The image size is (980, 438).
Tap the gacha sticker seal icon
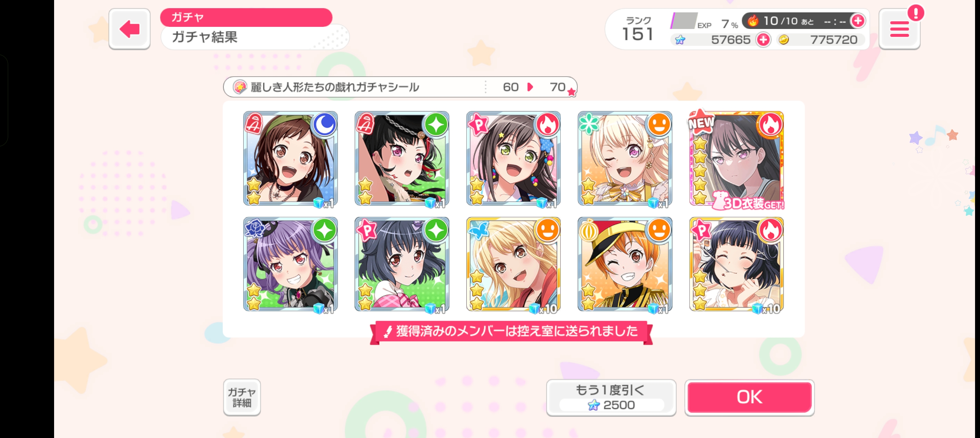click(240, 87)
